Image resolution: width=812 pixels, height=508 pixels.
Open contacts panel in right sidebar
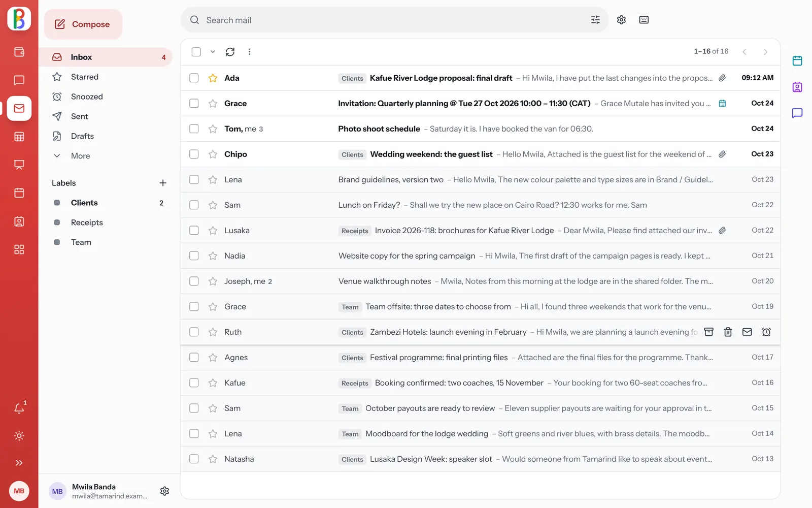[797, 87]
